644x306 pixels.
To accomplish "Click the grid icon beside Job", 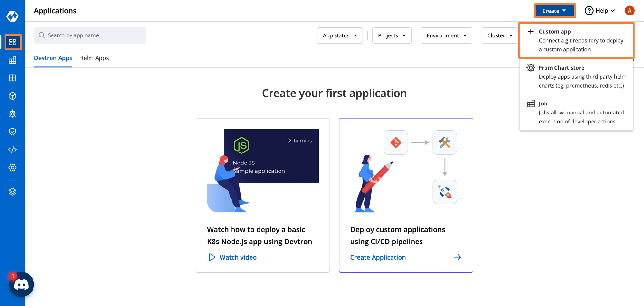I will (x=531, y=104).
